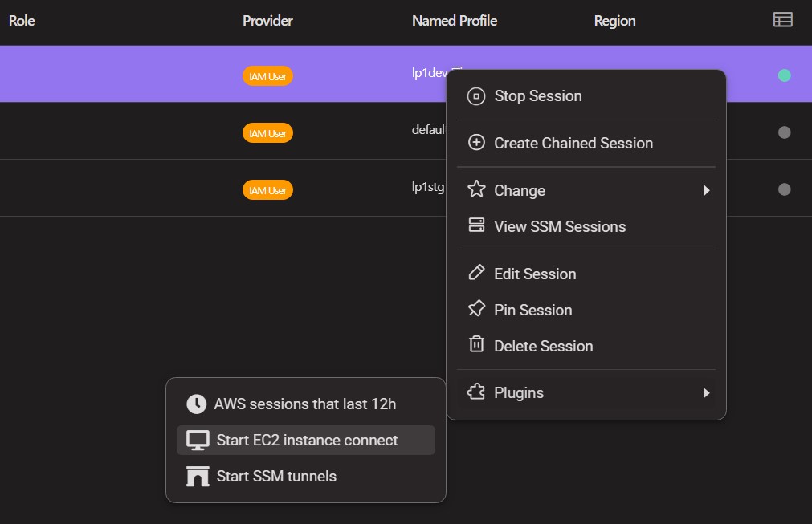Screen dimensions: 812x524
Task: Toggle the default profile status dot
Action: [x=784, y=132]
